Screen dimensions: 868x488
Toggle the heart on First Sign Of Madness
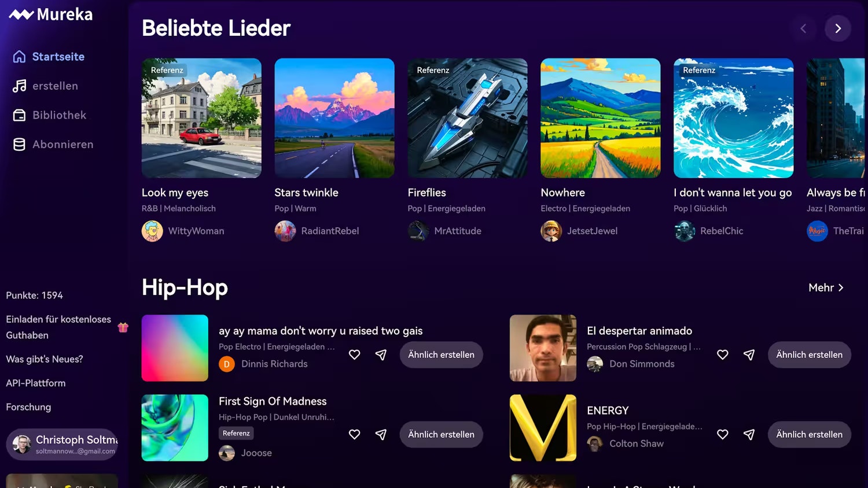coord(354,434)
